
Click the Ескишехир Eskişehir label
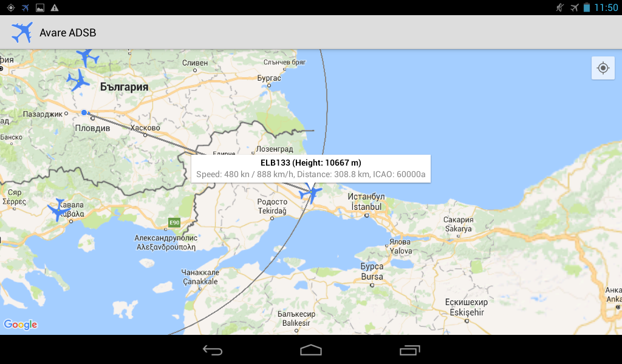point(466,308)
